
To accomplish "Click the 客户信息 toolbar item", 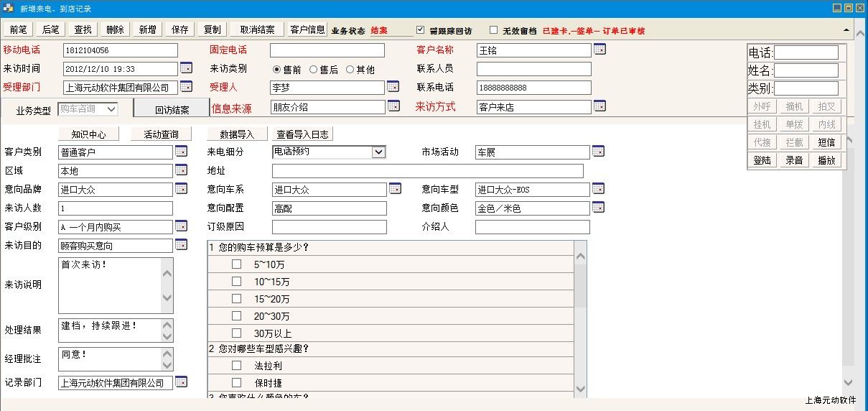I will click(307, 29).
